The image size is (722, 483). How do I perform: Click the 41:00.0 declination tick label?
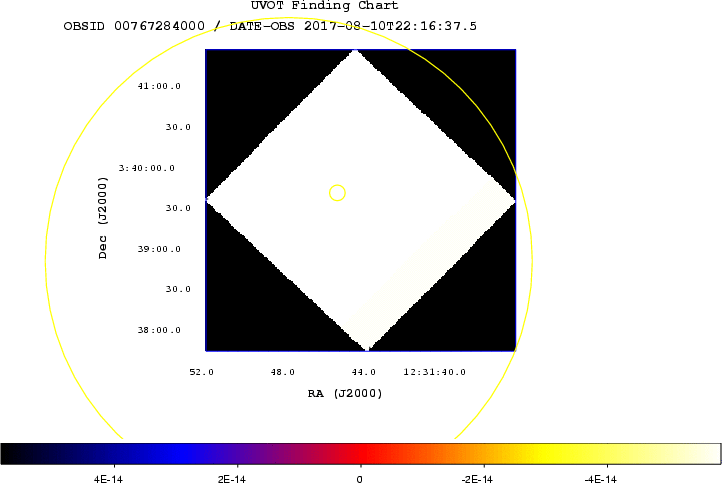[x=159, y=86]
